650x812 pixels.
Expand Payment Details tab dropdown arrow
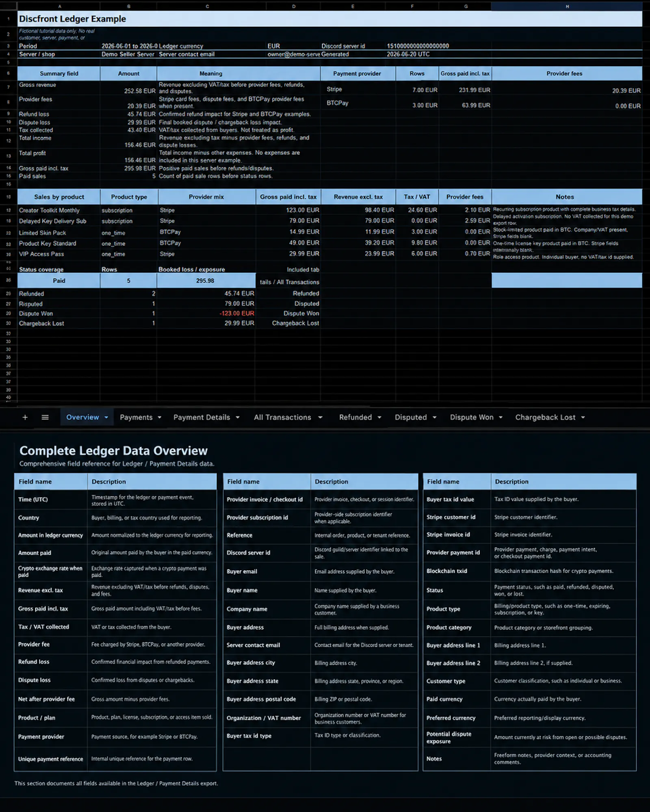click(x=238, y=418)
